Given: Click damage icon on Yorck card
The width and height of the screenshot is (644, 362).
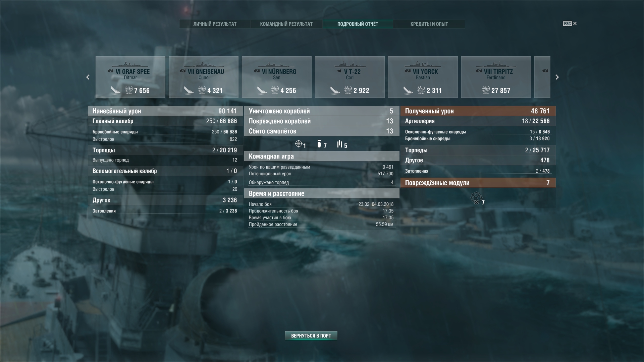Looking at the screenshot, I should (421, 90).
